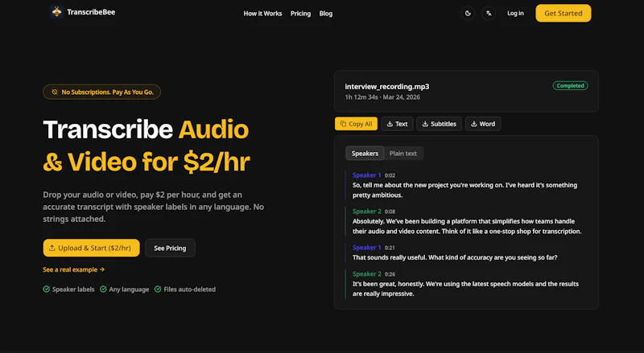644x353 pixels.
Task: Click the TranscribeBee bee logo icon
Action: coord(56,12)
